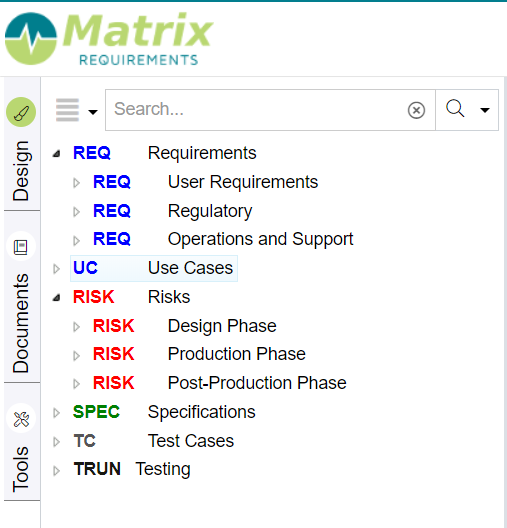Open the Design paintbrush icon
Viewport: 507px width, 528px height.
[21, 112]
